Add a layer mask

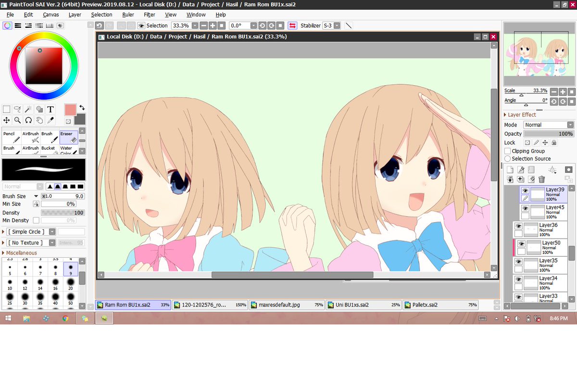(568, 170)
